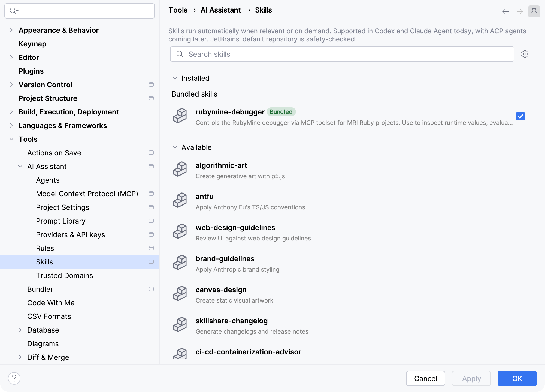Open the Keymap settings page
This screenshot has width=545, height=392.
pyautogui.click(x=32, y=44)
